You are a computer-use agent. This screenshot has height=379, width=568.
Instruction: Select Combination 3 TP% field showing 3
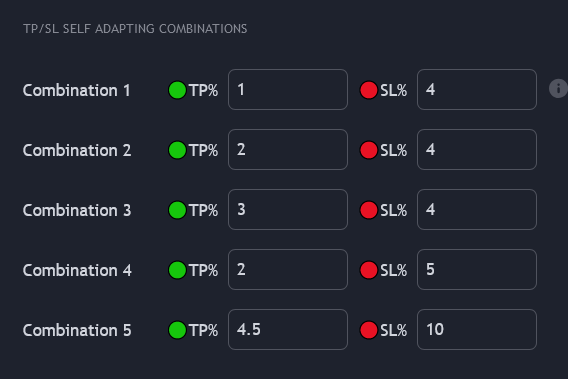[288, 209]
